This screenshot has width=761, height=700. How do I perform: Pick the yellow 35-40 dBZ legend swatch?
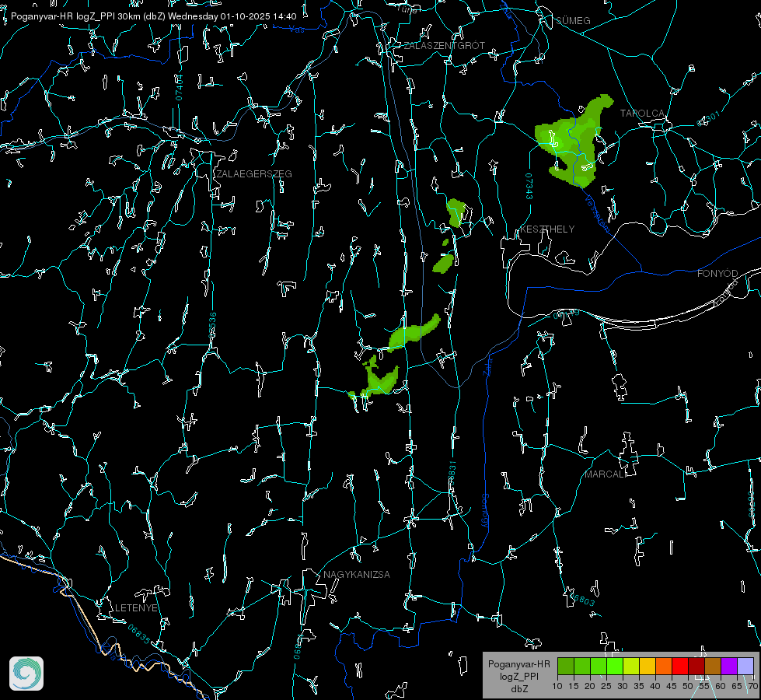[648, 666]
